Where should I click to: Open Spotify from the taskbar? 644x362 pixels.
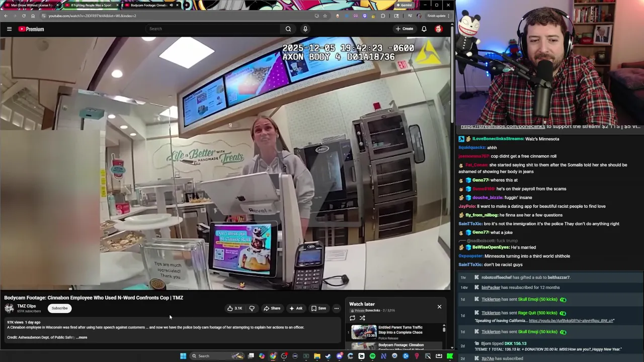(x=372, y=356)
